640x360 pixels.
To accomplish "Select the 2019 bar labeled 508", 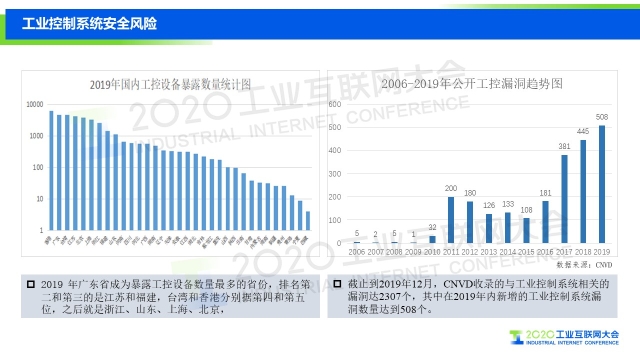I will [602, 184].
